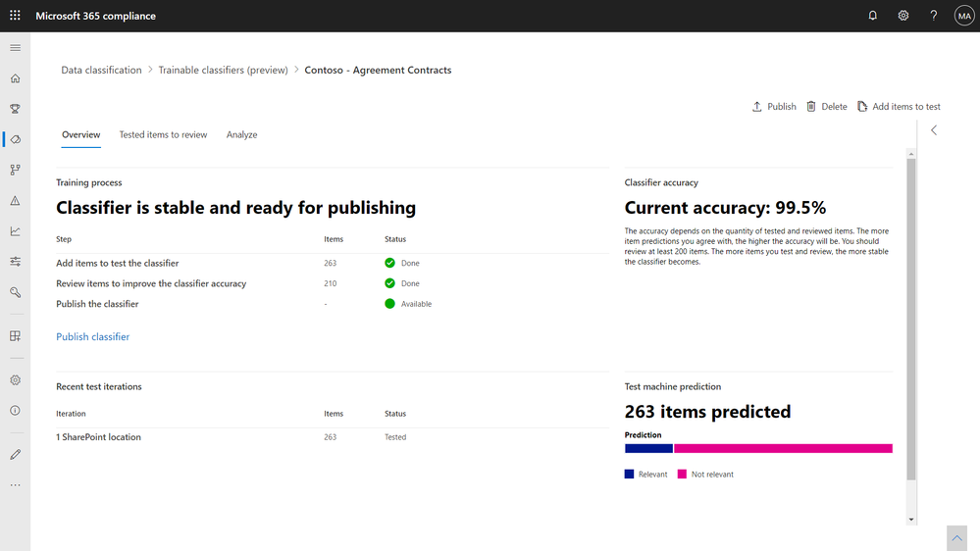This screenshot has width=980, height=551.
Task: Select the Overview tab
Action: (80, 135)
